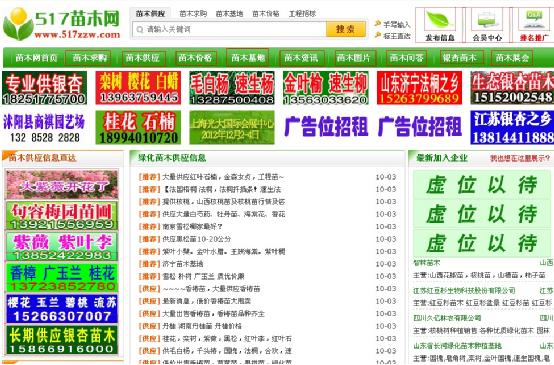This screenshot has height=365, width=554.
Task: Click the second 广告位招租 banner beside 江苏银杏之乡
Action: pyautogui.click(x=419, y=127)
